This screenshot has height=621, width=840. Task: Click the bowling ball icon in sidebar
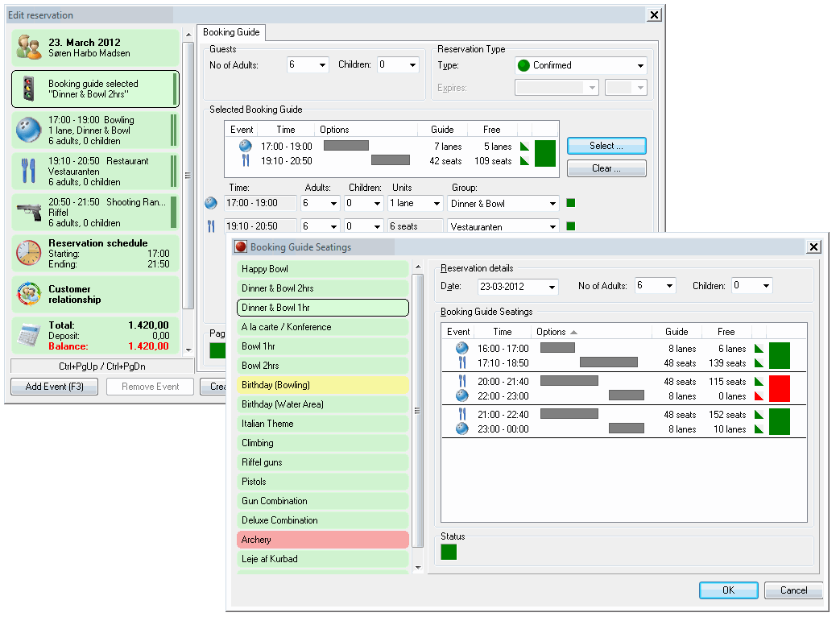[x=28, y=130]
